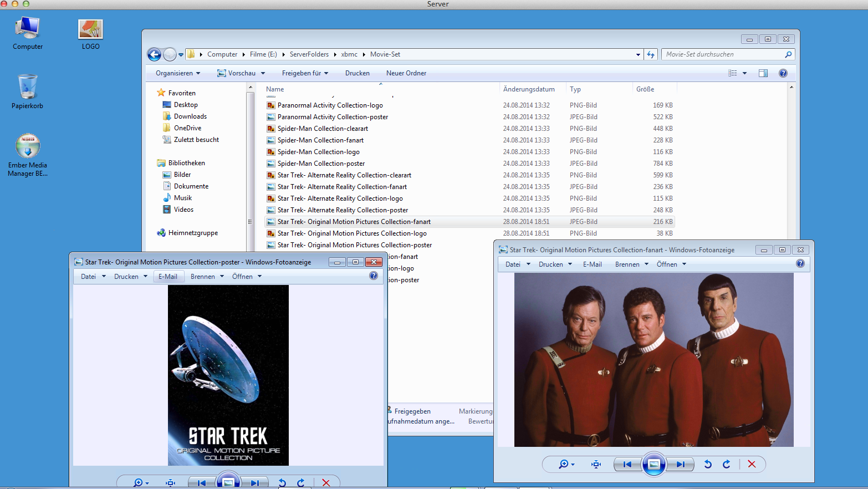
Task: Go to next image in poster viewer
Action: 255,483
